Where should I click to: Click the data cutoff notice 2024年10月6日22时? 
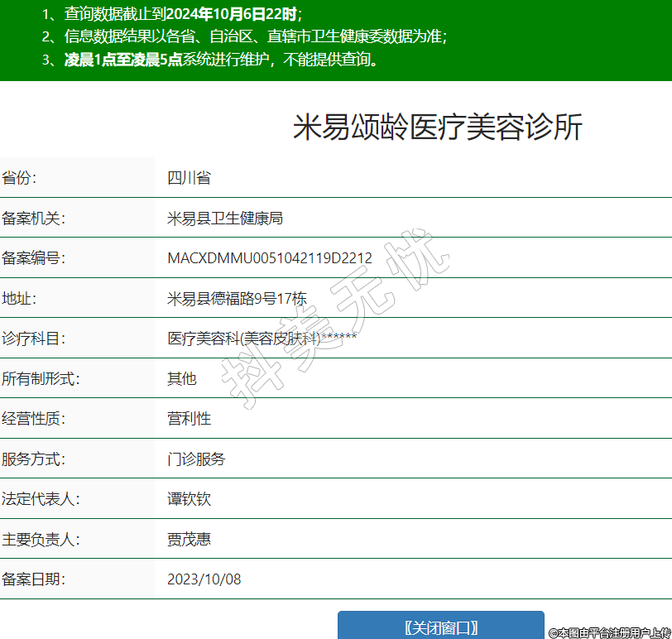tap(232, 14)
